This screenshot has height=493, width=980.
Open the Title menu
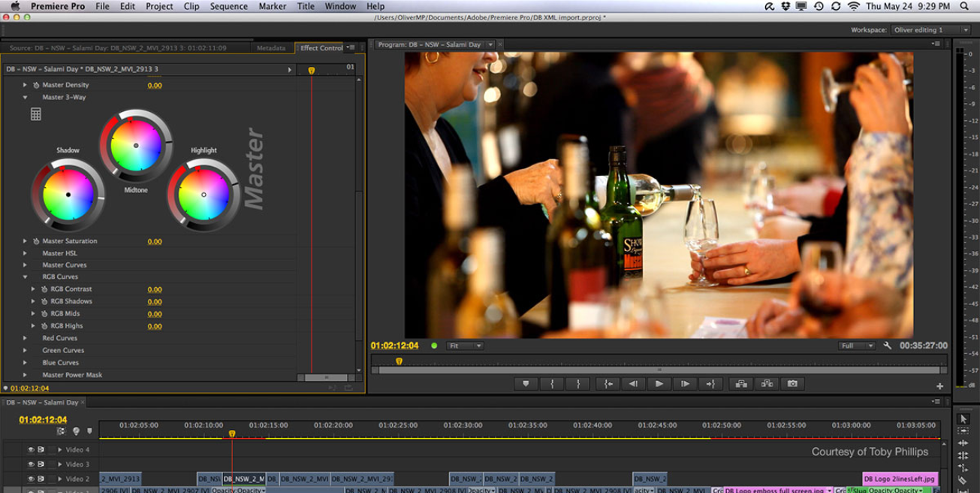[306, 6]
